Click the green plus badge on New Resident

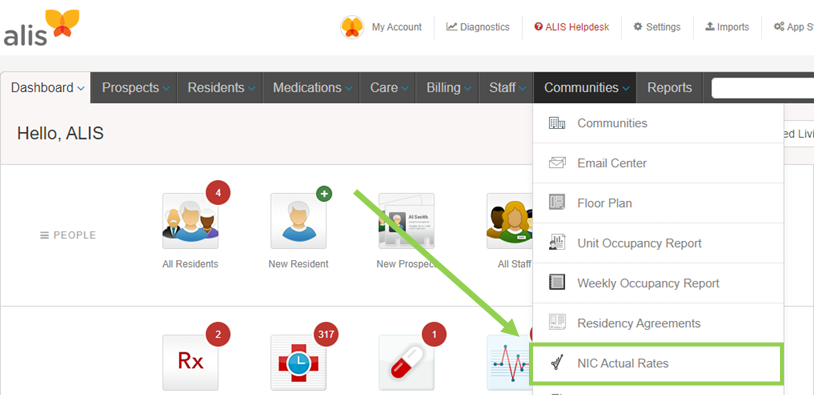(x=324, y=194)
